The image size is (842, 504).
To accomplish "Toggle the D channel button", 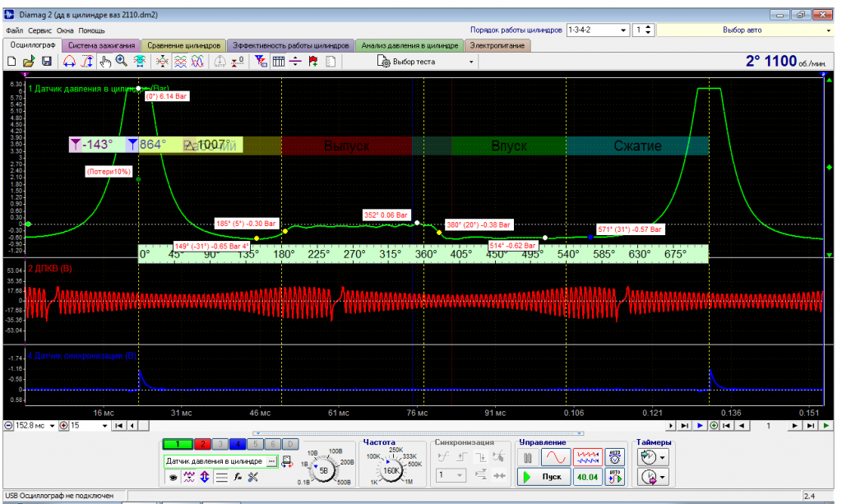I will pyautogui.click(x=290, y=444).
